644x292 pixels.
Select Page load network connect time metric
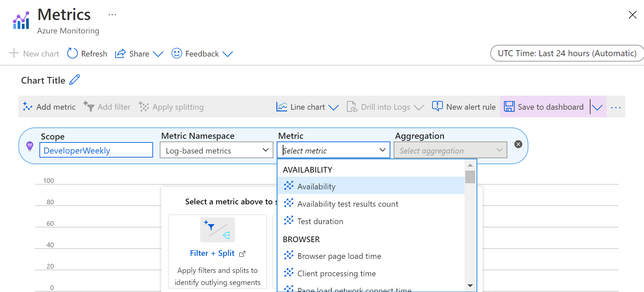pos(371,287)
